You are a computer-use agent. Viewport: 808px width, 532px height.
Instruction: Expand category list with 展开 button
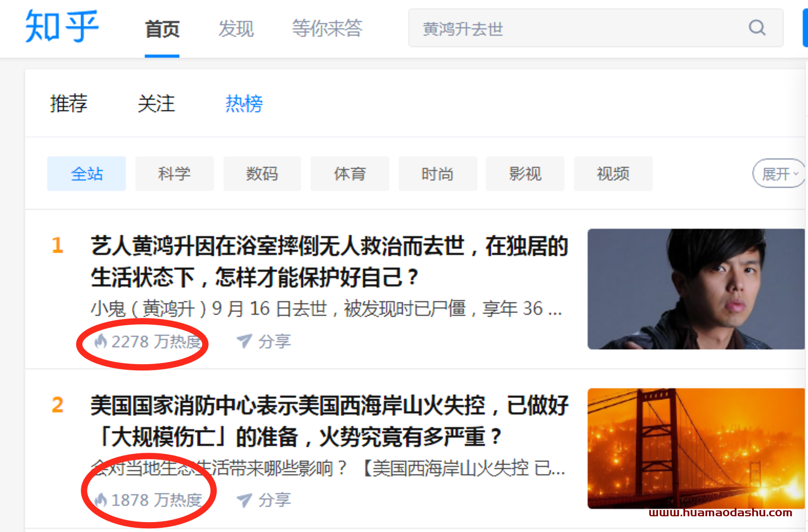click(779, 174)
